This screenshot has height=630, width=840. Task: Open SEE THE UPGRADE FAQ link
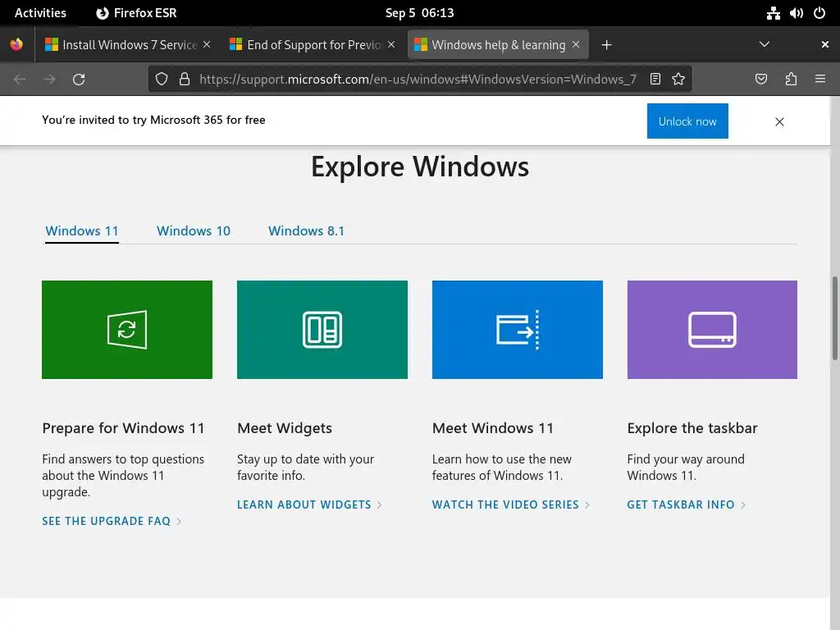(x=112, y=521)
